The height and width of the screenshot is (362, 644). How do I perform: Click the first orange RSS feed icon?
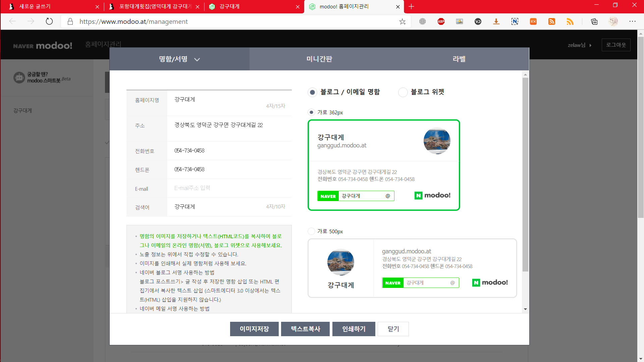(551, 21)
